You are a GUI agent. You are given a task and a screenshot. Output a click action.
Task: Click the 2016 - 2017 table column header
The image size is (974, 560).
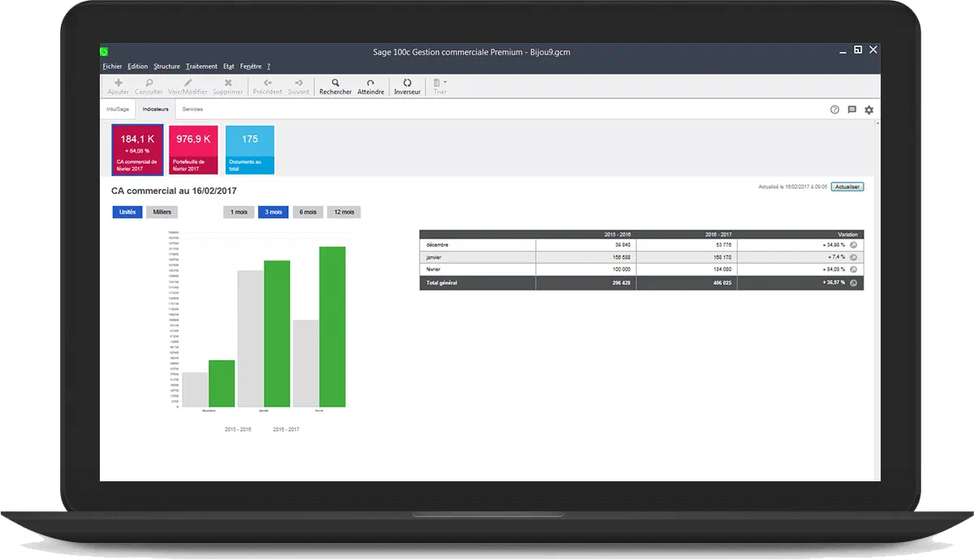click(x=718, y=234)
